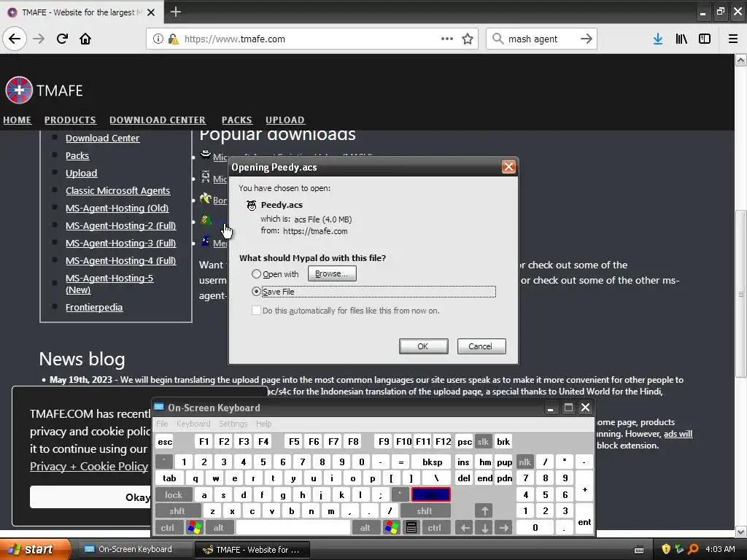Open the DOWNLOAD CENTER navigation item

(x=158, y=120)
